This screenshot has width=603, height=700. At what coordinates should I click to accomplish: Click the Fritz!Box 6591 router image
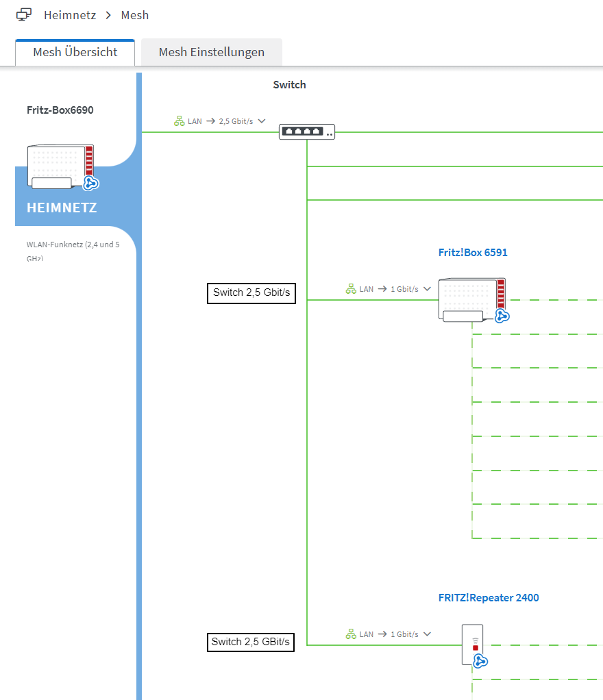[x=471, y=299]
